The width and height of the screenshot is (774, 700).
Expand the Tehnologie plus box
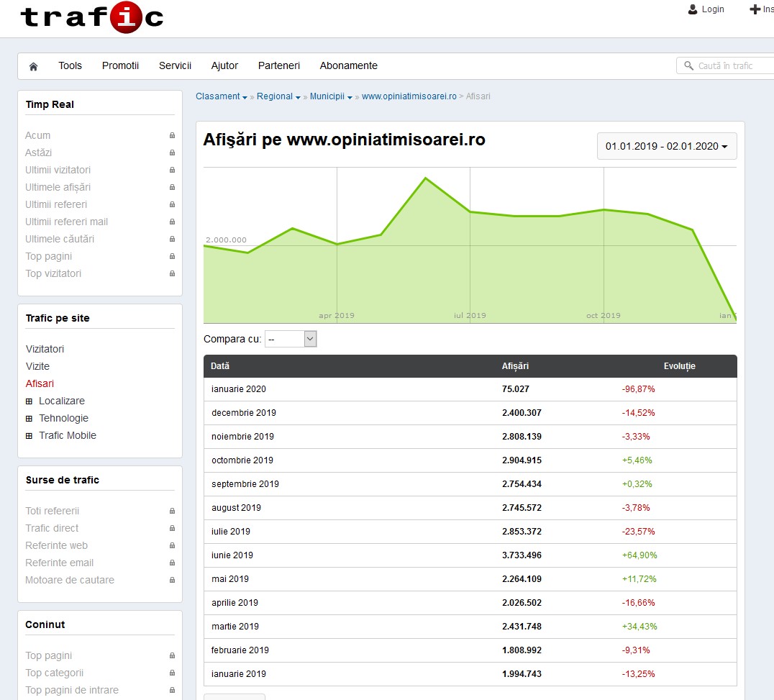(x=29, y=419)
